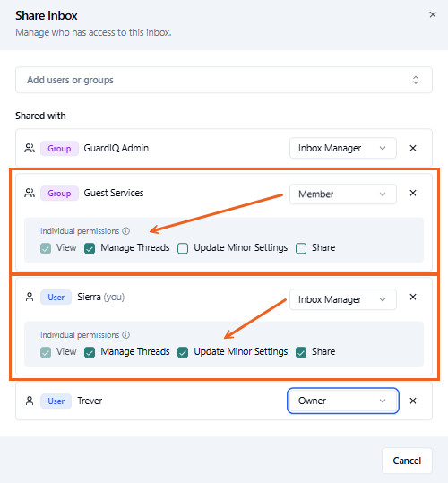Remove Guest Services group from sharing
448x483 pixels.
click(x=413, y=194)
